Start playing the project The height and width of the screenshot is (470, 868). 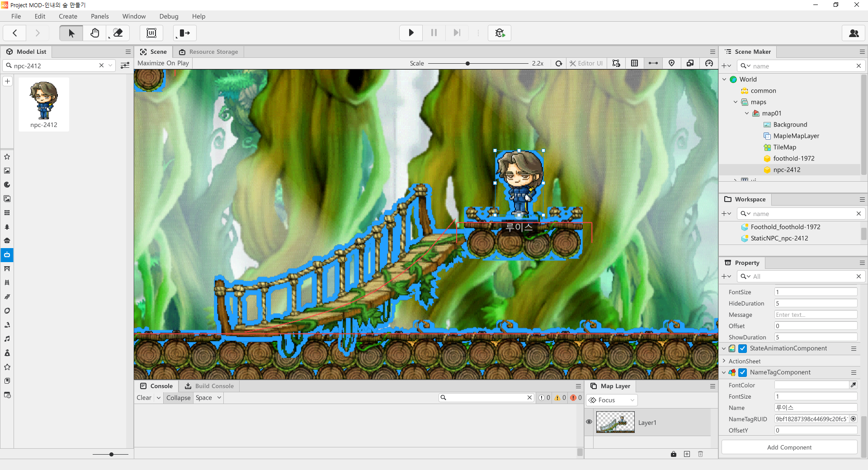pyautogui.click(x=411, y=33)
